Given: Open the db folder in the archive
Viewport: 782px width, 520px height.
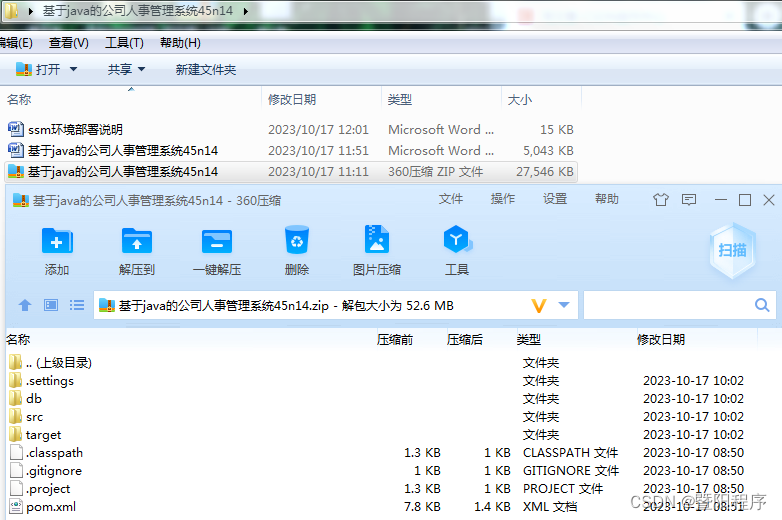Looking at the screenshot, I should click(x=33, y=399).
